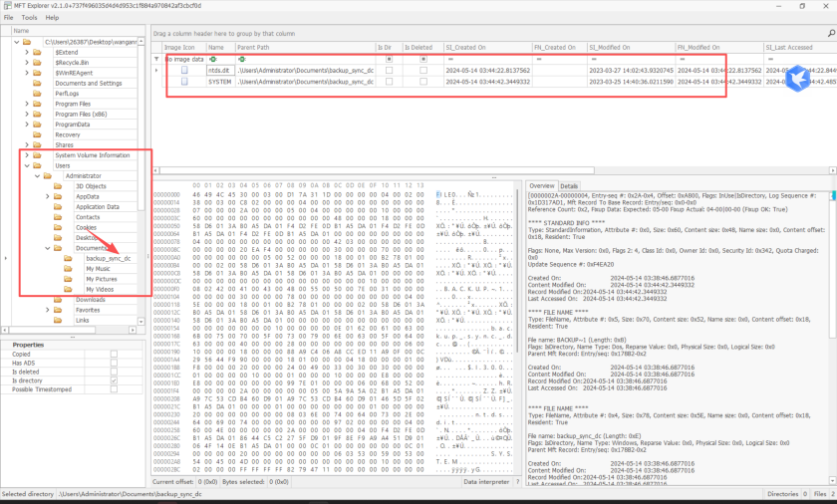Expand the System Volume Information node
The height and width of the screenshot is (504, 837).
[x=26, y=155]
